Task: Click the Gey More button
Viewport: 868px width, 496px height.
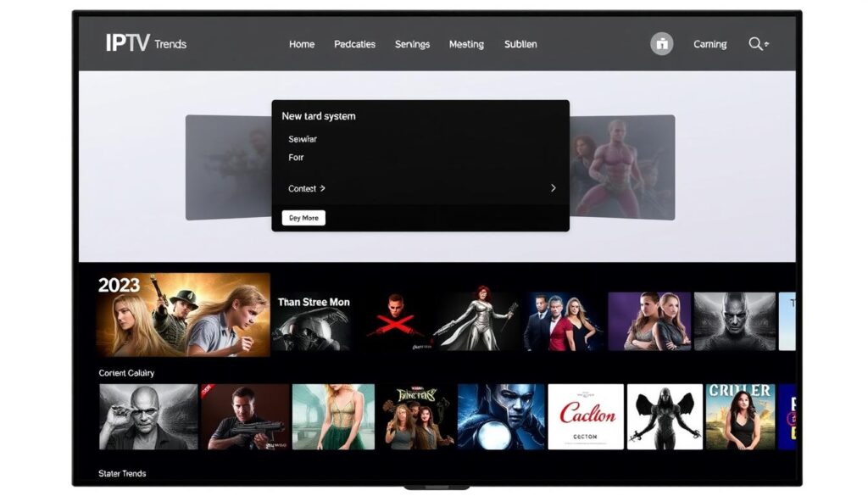Action: [303, 218]
